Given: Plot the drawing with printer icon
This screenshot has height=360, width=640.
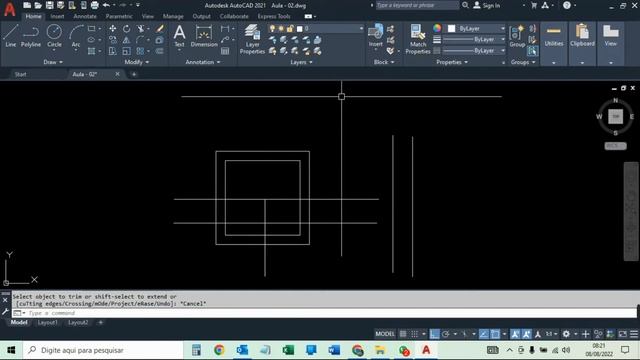Looking at the screenshot, I should [95, 5].
